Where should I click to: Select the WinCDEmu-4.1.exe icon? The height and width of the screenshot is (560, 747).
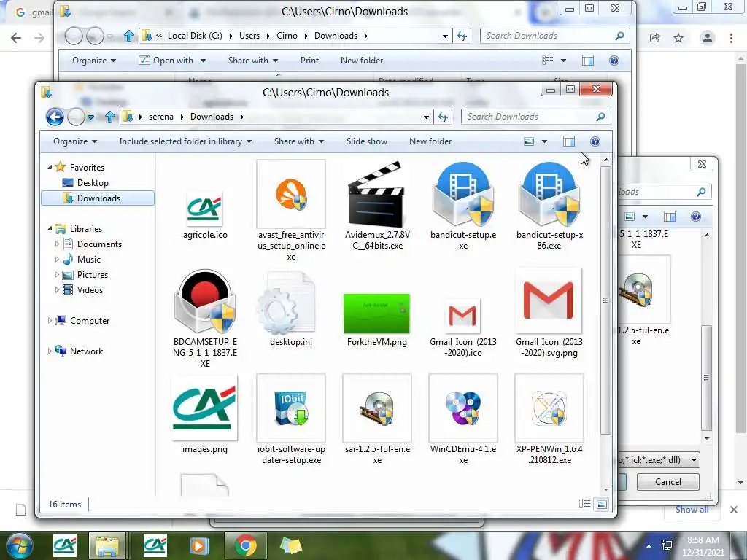[463, 408]
